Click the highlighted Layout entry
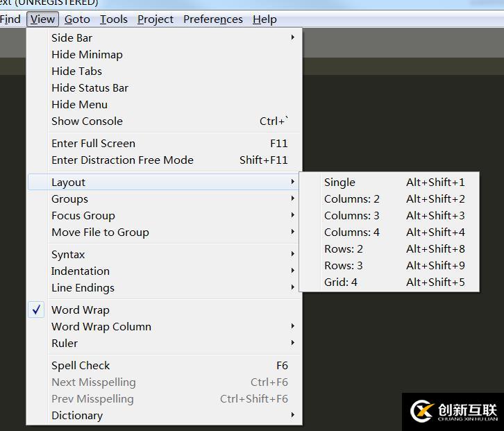The image size is (504, 431). (164, 183)
